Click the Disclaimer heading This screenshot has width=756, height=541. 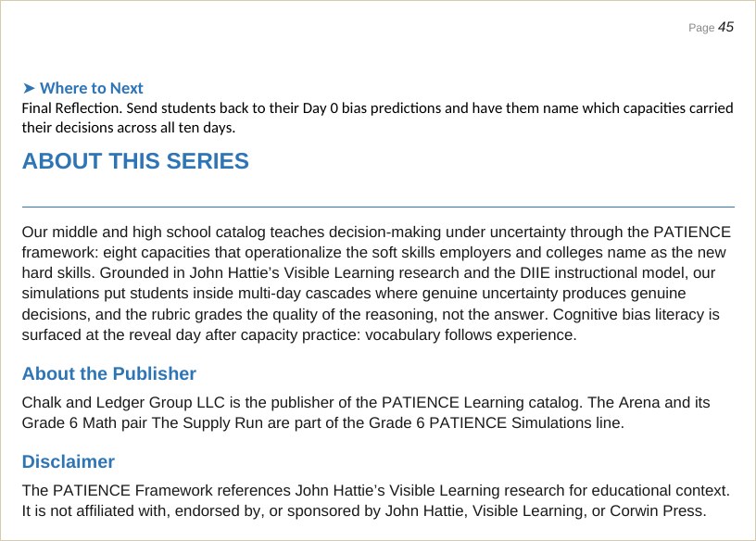[x=69, y=461]
